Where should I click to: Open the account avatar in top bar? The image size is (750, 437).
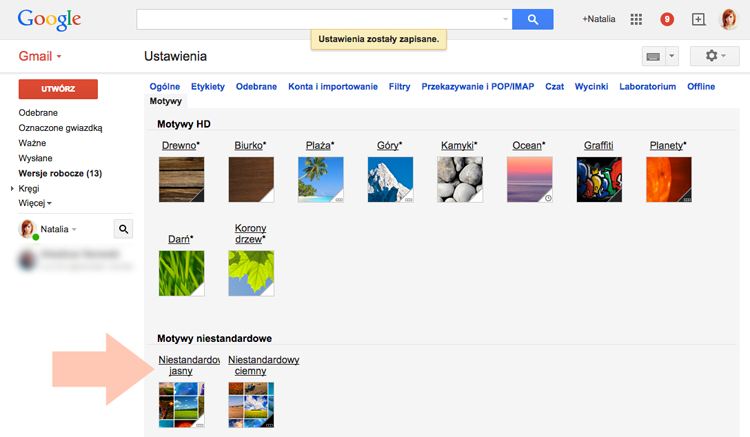coord(729,19)
